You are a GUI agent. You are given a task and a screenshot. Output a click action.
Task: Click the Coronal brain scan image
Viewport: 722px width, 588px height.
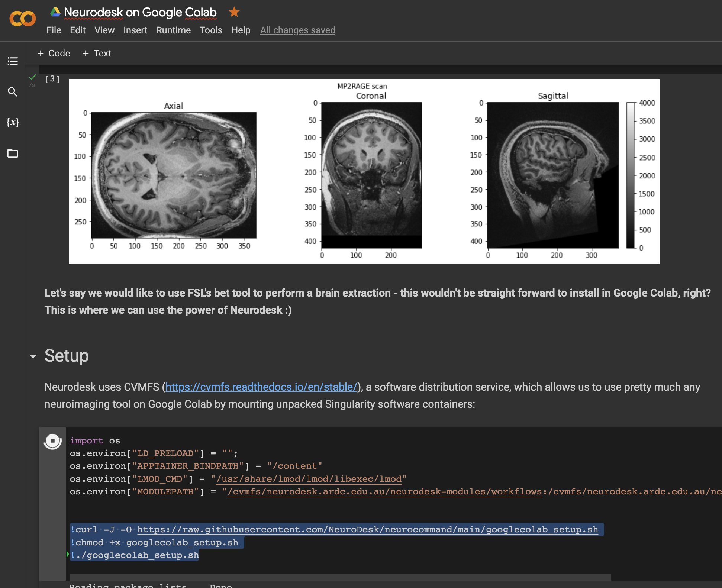(371, 175)
